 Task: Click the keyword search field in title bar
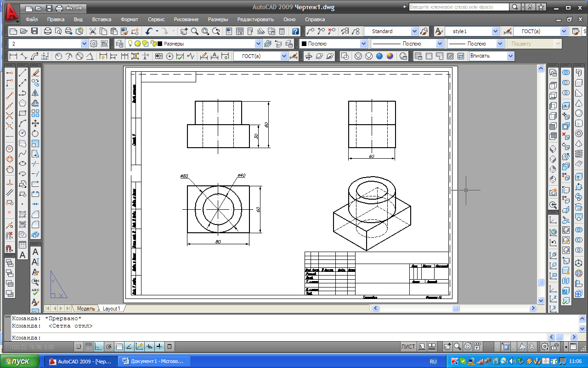[458, 7]
